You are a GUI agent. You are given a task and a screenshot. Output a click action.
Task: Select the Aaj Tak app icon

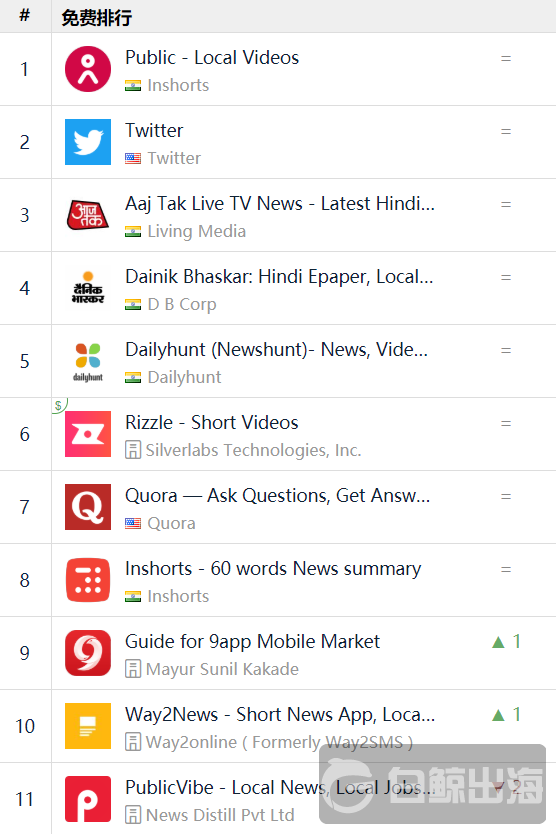pos(88,215)
